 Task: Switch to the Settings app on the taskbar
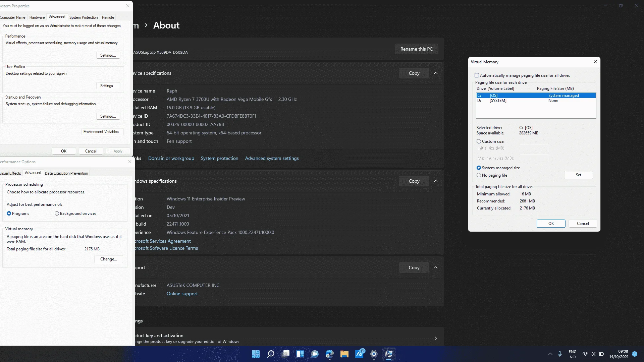point(374,354)
